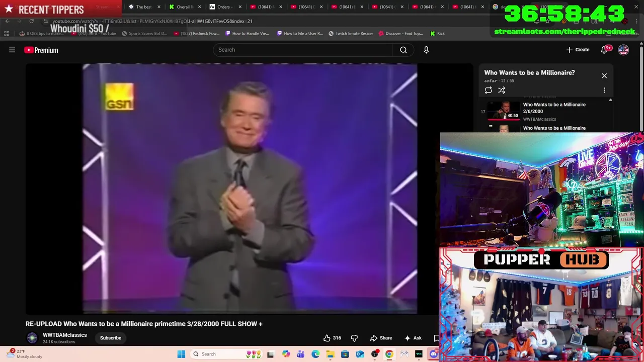Open WWTBAMclassics channel name link
644x362 pixels.
click(x=65, y=335)
